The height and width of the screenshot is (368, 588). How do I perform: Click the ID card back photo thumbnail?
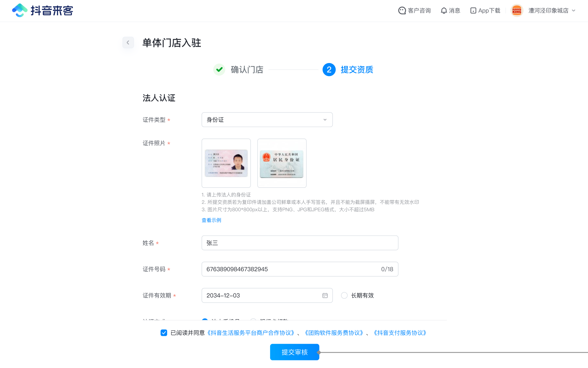click(282, 163)
